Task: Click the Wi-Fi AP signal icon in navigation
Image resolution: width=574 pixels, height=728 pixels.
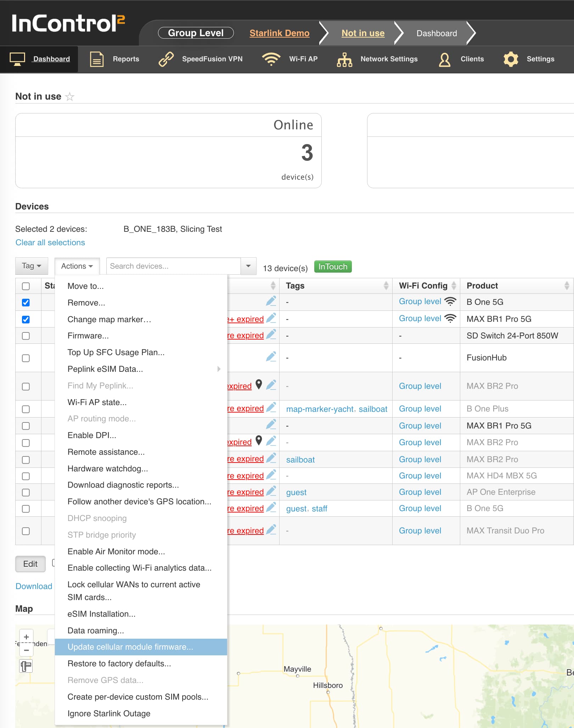Action: point(271,59)
